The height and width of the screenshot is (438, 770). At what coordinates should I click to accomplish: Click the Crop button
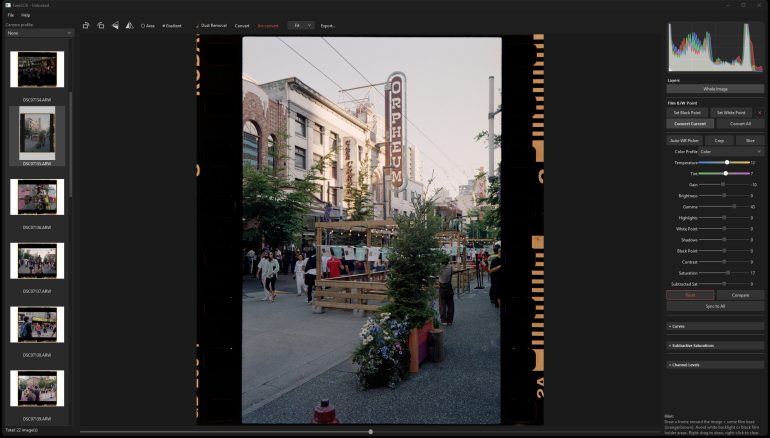pyautogui.click(x=719, y=140)
